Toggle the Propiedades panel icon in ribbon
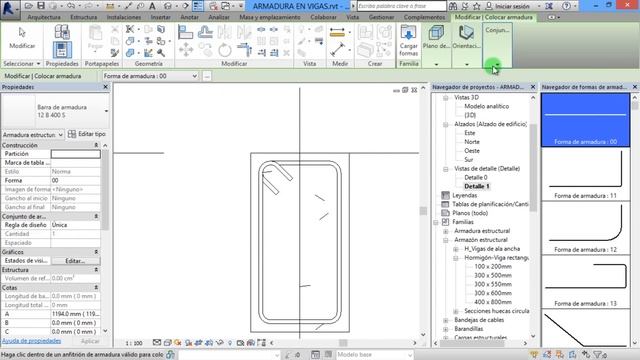Screen dimensions: 640x360 click(x=62, y=50)
